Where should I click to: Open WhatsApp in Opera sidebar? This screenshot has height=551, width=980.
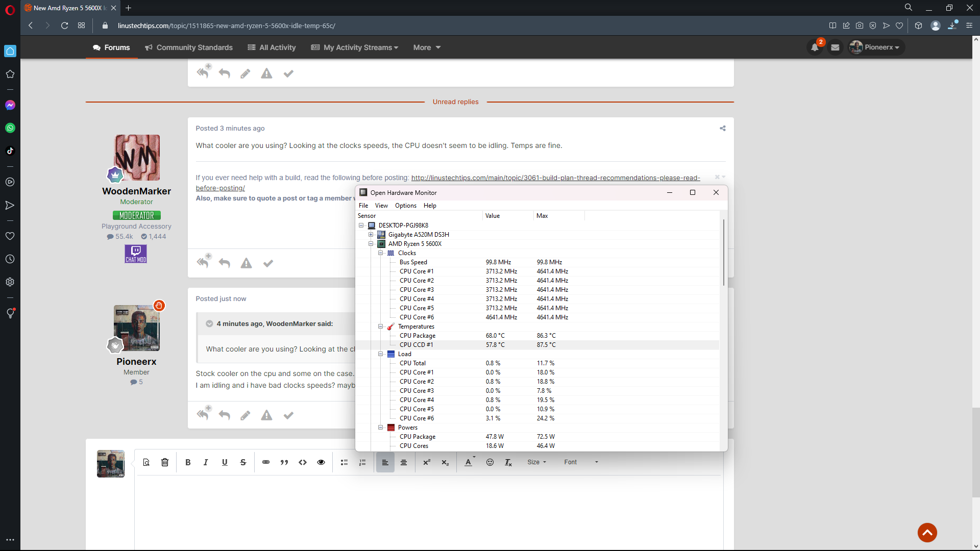[x=10, y=128]
